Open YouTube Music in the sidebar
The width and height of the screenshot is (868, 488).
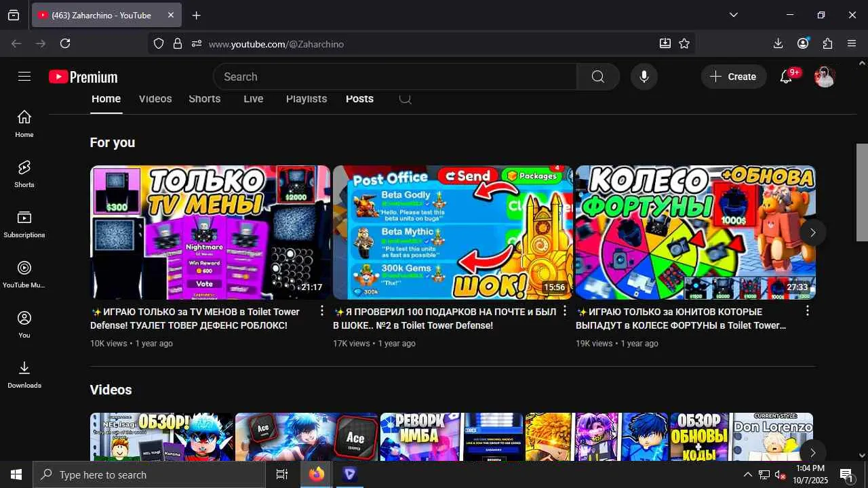[24, 274]
